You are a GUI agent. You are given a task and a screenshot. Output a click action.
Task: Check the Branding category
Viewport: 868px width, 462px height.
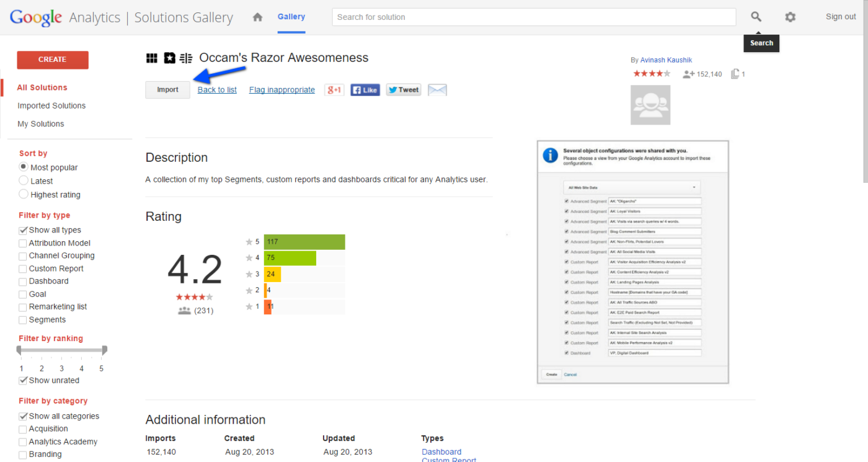pyautogui.click(x=23, y=455)
